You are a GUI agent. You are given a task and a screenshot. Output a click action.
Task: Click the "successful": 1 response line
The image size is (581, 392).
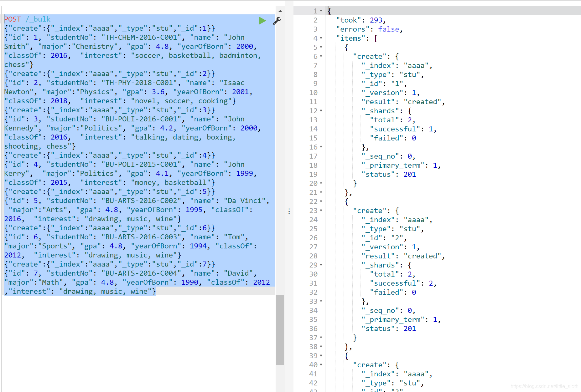403,129
